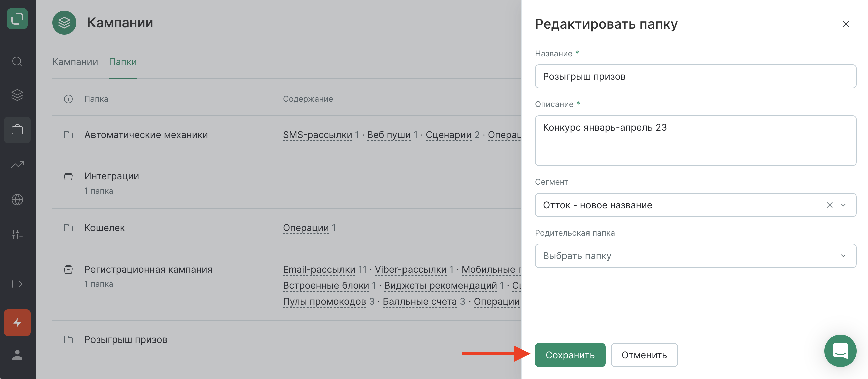Select the Кошелек folder name
This screenshot has height=379, width=868.
pyautogui.click(x=105, y=228)
